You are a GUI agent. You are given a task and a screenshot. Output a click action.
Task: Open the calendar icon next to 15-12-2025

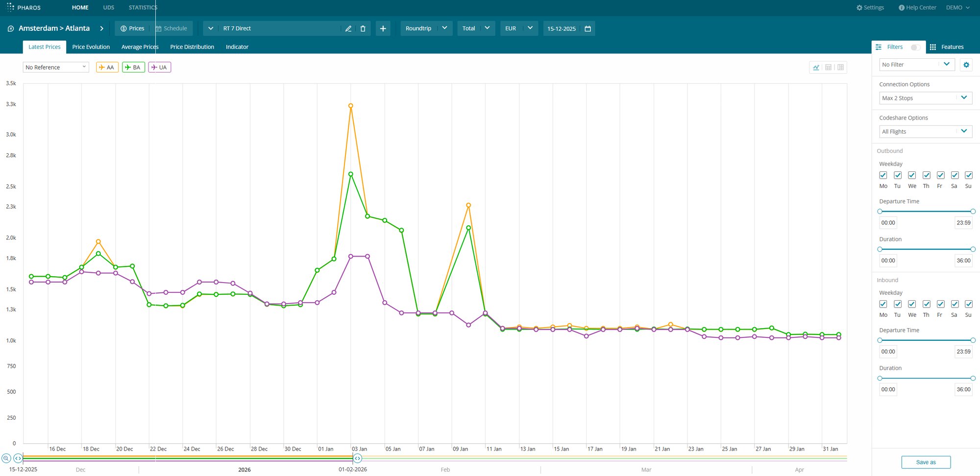[x=588, y=29]
